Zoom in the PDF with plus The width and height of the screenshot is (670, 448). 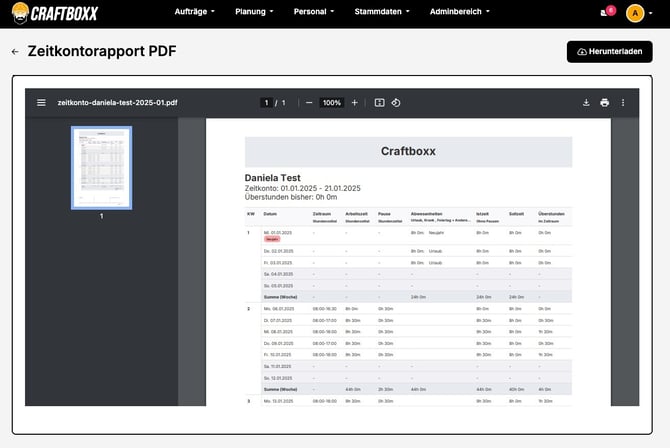[354, 103]
